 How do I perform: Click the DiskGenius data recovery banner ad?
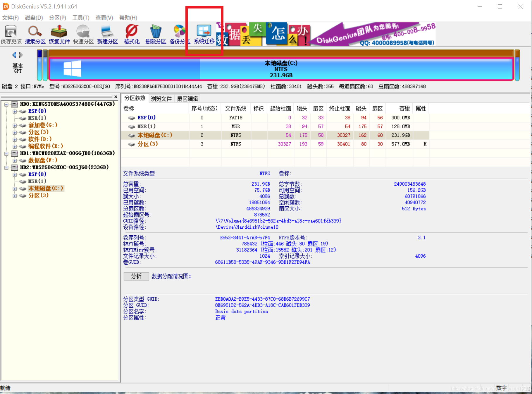326,34
